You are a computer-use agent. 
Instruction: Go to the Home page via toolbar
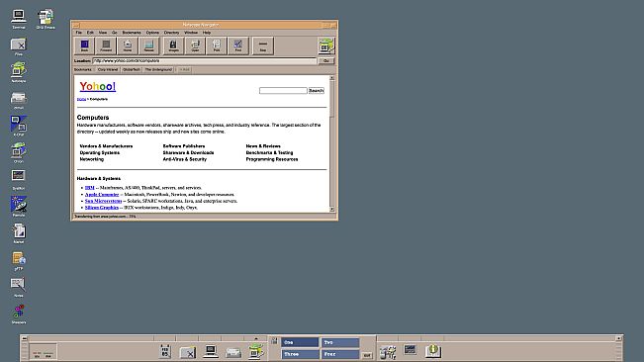[x=128, y=45]
